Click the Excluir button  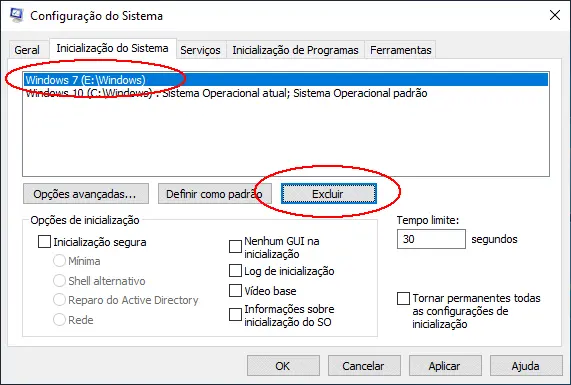pos(328,194)
